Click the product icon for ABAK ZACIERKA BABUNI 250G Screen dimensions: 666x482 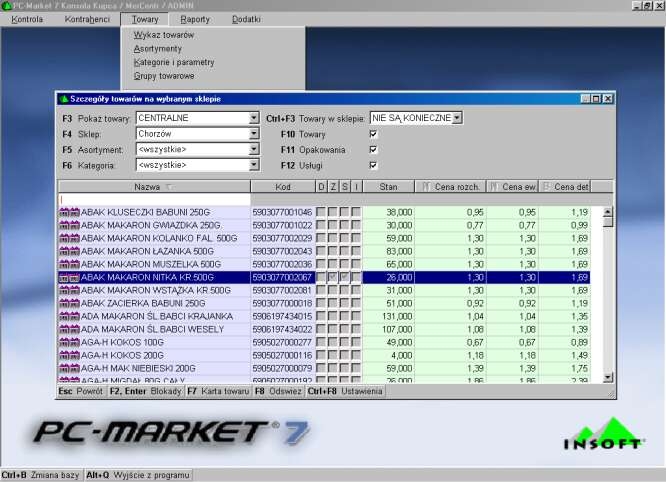pos(69,303)
